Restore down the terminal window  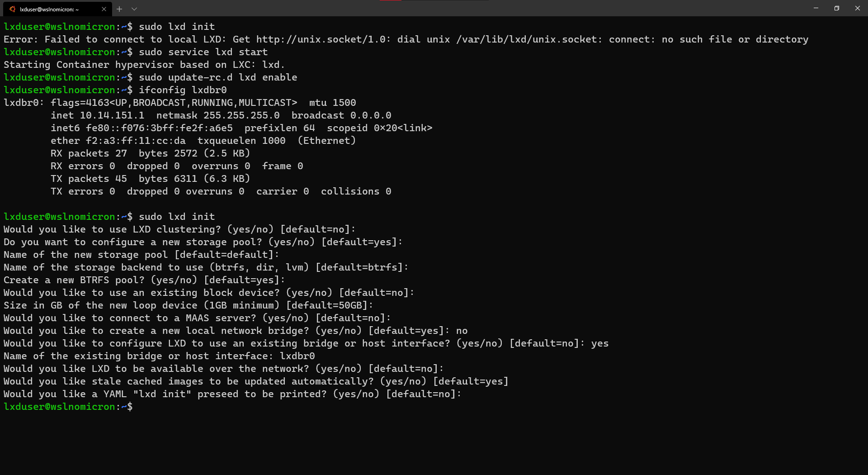pyautogui.click(x=837, y=8)
